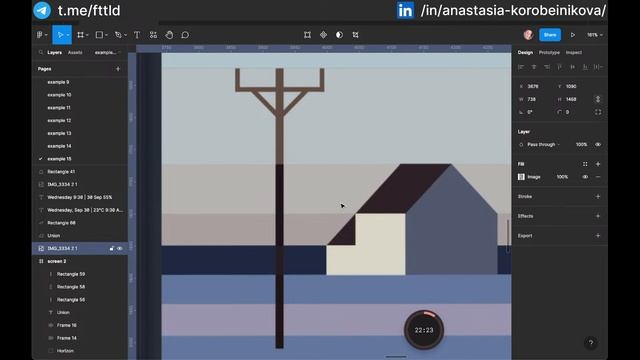The width and height of the screenshot is (640, 360).
Task: Open page example 10
Action: [x=59, y=95]
